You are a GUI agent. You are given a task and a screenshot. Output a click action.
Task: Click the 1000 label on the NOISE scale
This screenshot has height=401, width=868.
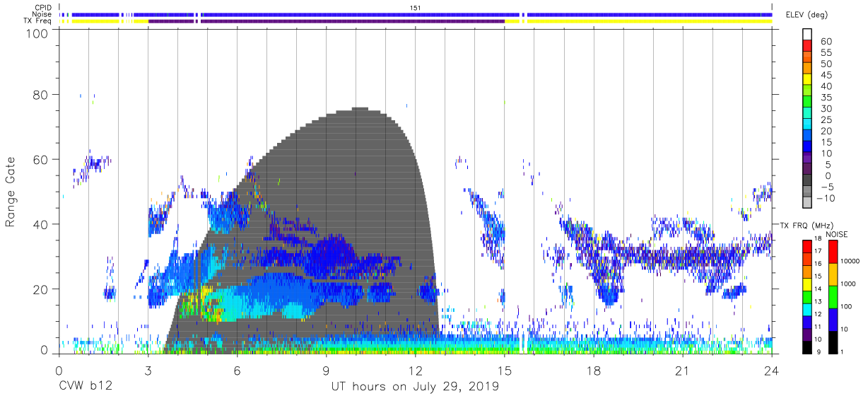pyautogui.click(x=850, y=284)
